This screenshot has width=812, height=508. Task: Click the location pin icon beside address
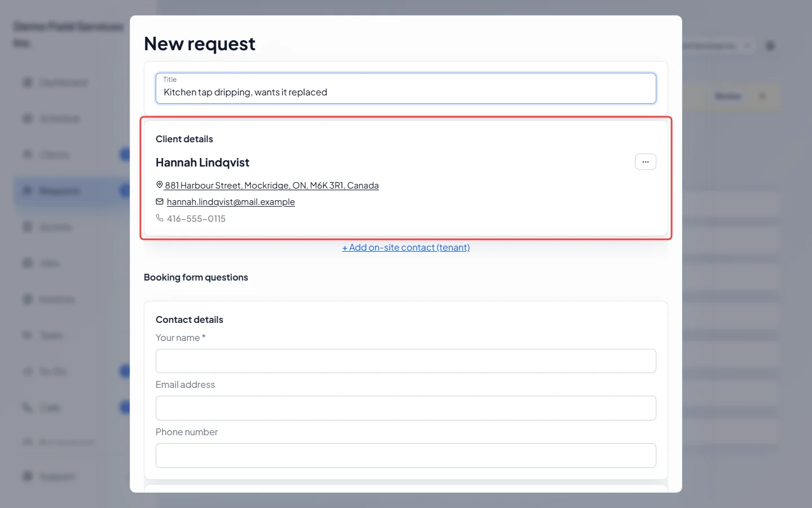[x=160, y=185]
